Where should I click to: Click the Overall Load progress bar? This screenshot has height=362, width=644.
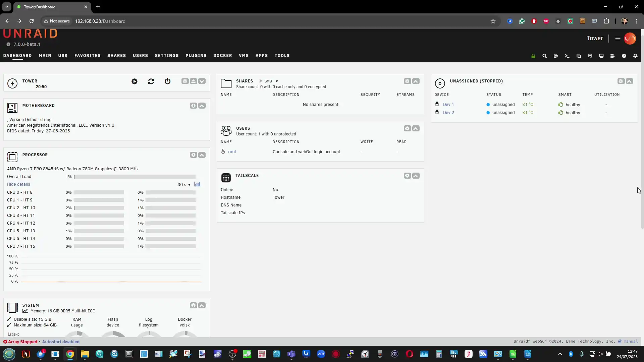(x=135, y=177)
